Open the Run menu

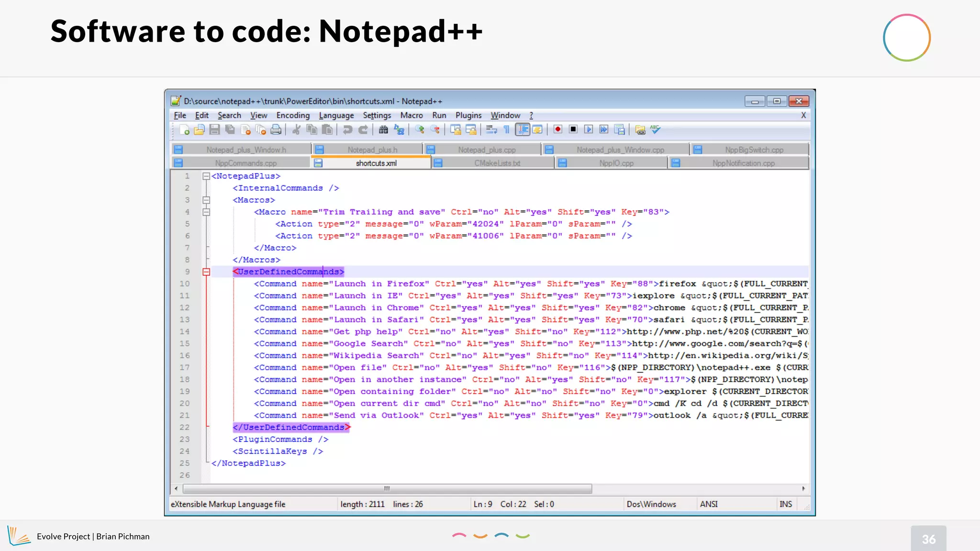coord(439,115)
